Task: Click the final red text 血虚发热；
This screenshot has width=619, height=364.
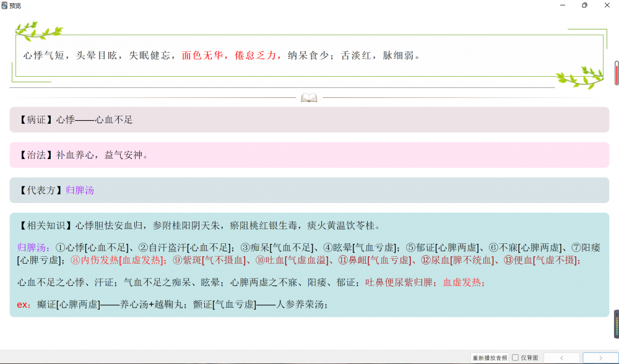Action: pyautogui.click(x=465, y=283)
